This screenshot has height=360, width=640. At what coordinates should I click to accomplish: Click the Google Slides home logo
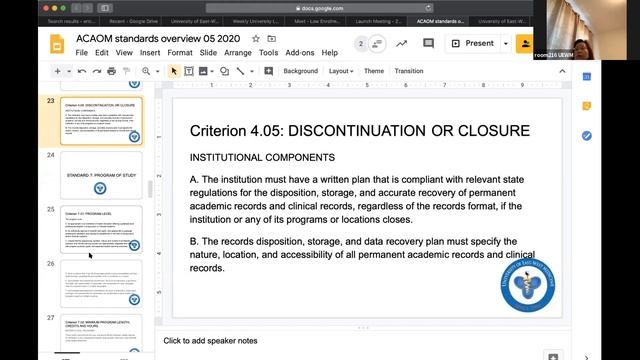[57, 44]
